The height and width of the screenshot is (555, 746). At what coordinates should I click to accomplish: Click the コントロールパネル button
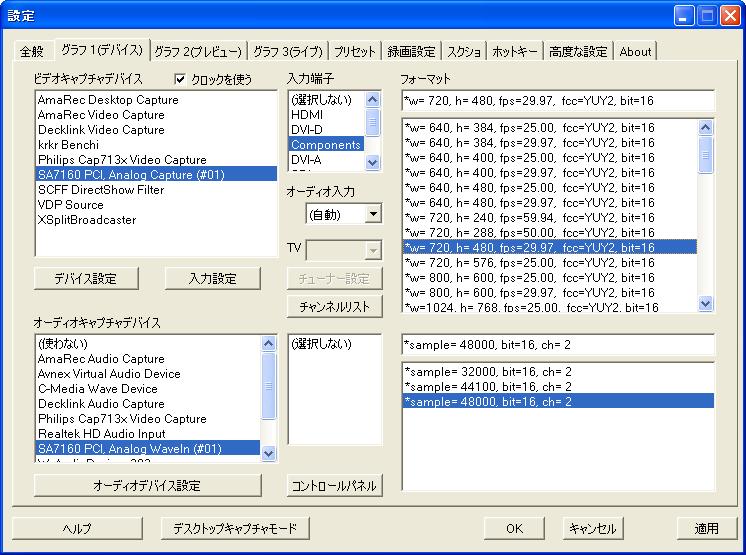pos(334,486)
